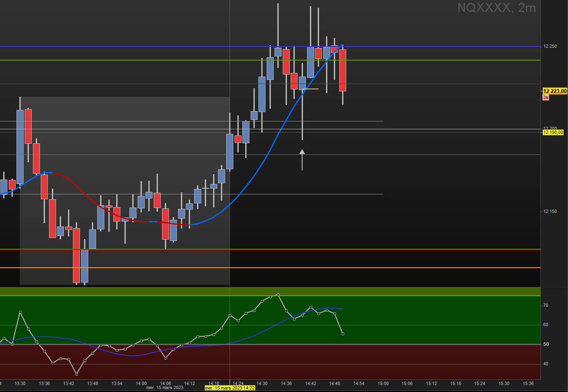Select the highlighted crosshair time label 14:22
Viewport: 568px width, 392px height.
coord(230,388)
